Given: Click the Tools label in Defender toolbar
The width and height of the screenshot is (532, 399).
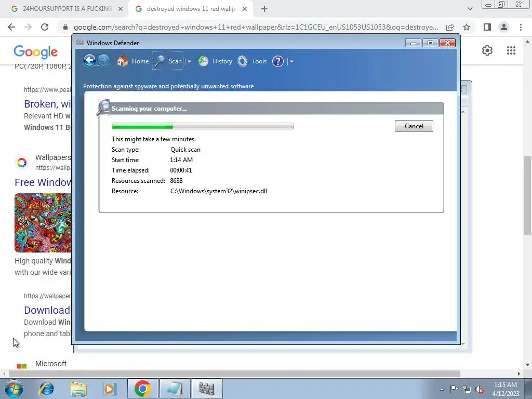Looking at the screenshot, I should click(259, 61).
